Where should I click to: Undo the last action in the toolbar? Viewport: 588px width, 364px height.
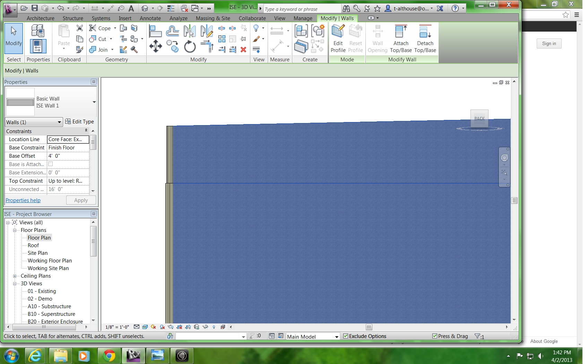coord(61,8)
